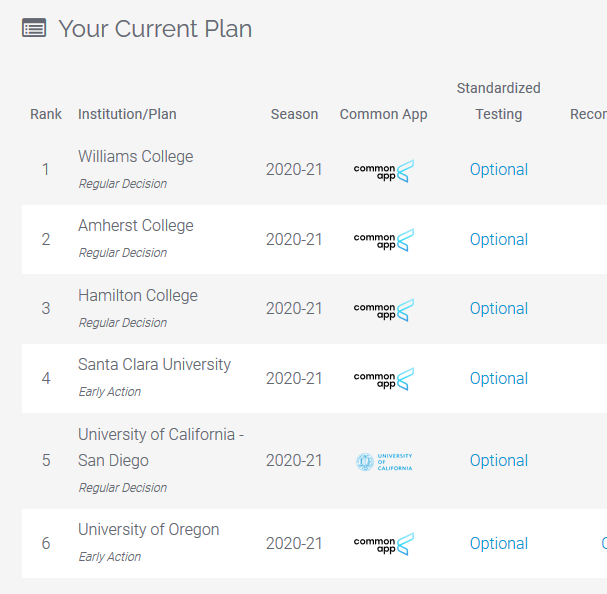Click the list icon beside Your Current Plan
The width and height of the screenshot is (607, 594).
pos(34,28)
